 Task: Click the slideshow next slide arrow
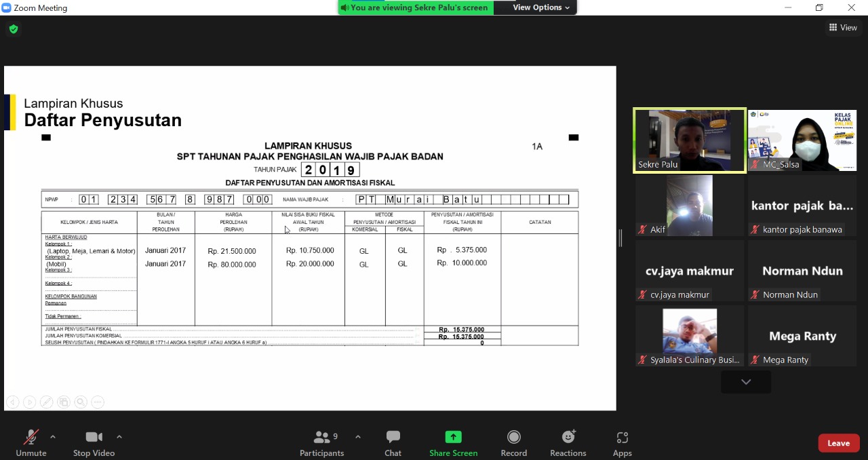pos(29,402)
